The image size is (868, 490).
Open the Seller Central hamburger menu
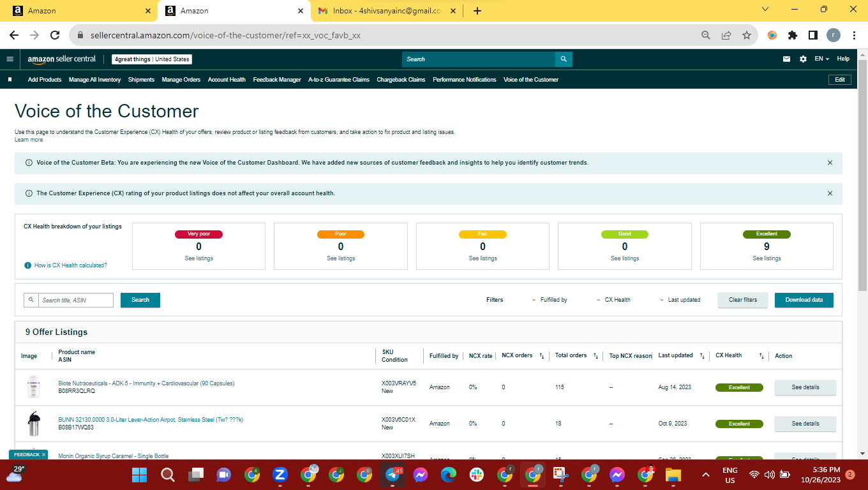pyautogui.click(x=10, y=59)
